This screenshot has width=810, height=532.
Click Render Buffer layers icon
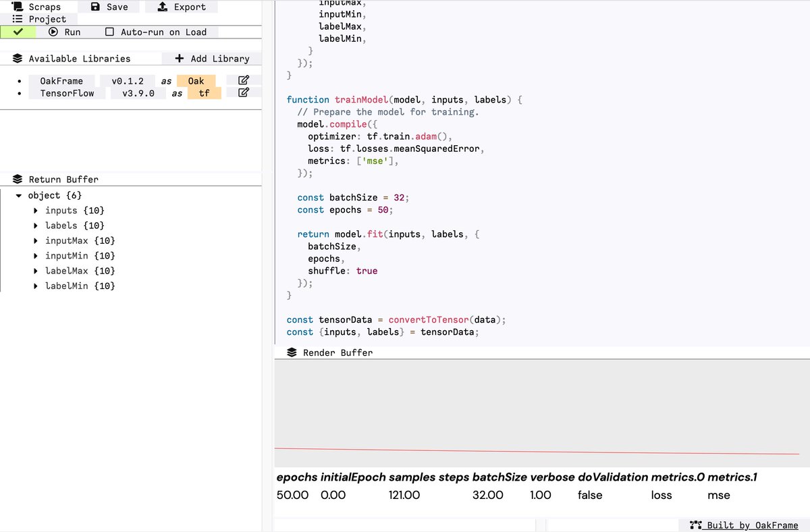tap(292, 352)
